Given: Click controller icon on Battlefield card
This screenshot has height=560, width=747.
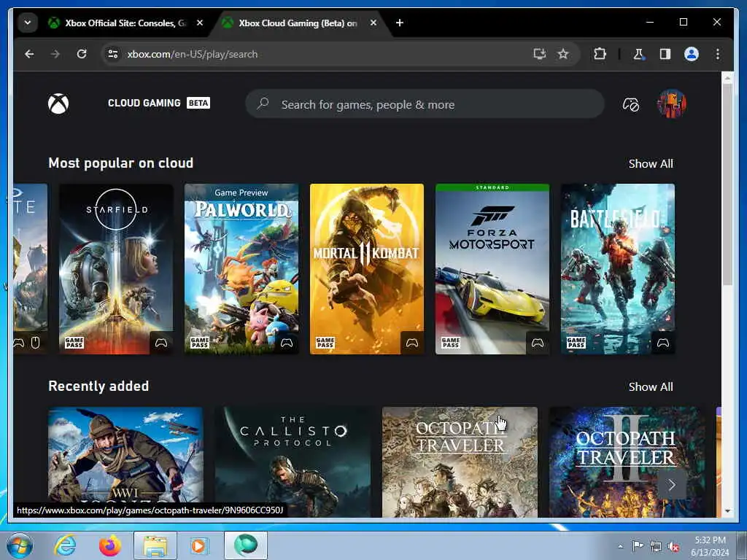Looking at the screenshot, I should click(663, 343).
